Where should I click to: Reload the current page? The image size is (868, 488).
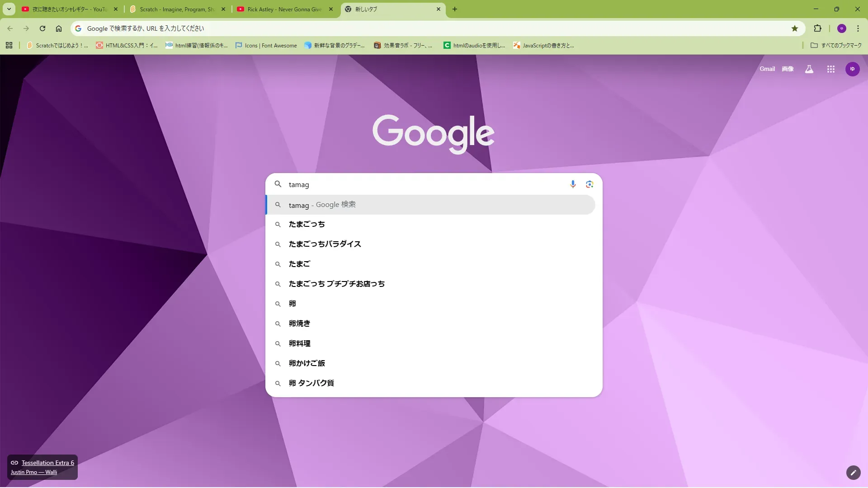pos(42,28)
